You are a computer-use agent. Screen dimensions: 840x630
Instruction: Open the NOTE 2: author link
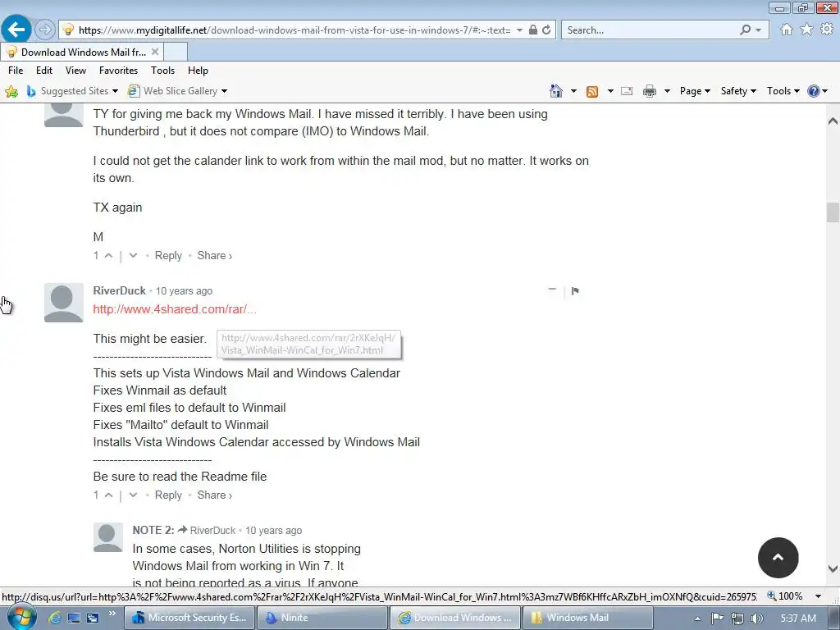tap(153, 531)
